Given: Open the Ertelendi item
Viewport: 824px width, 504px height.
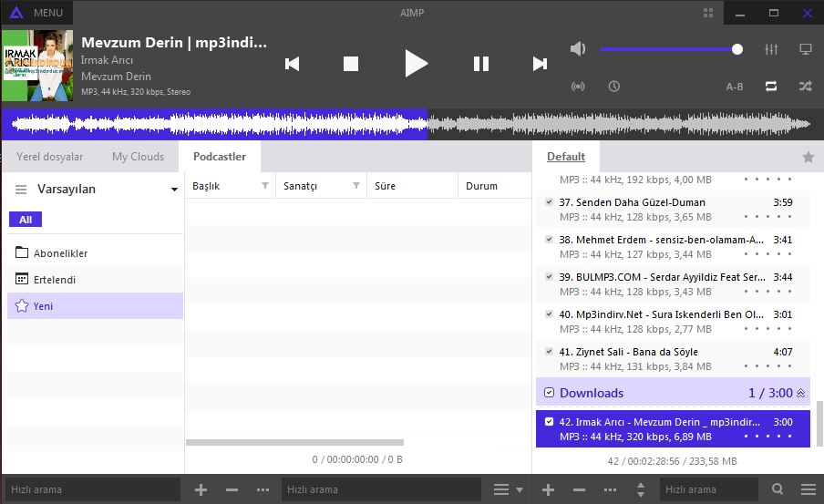Looking at the screenshot, I should [x=95, y=280].
